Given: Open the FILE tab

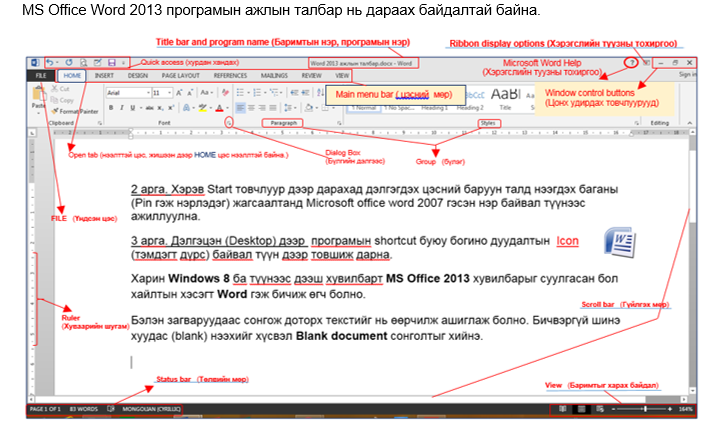Looking at the screenshot, I should click(41, 76).
